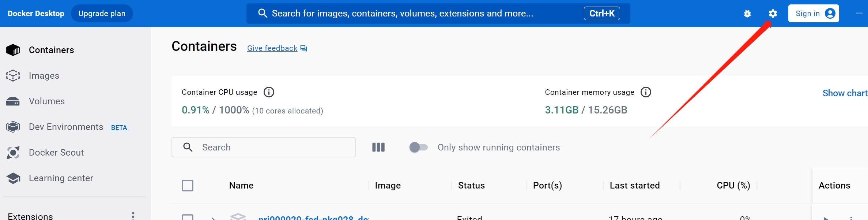Image resolution: width=868 pixels, height=220 pixels.
Task: Click the Actions column header text
Action: 834,186
